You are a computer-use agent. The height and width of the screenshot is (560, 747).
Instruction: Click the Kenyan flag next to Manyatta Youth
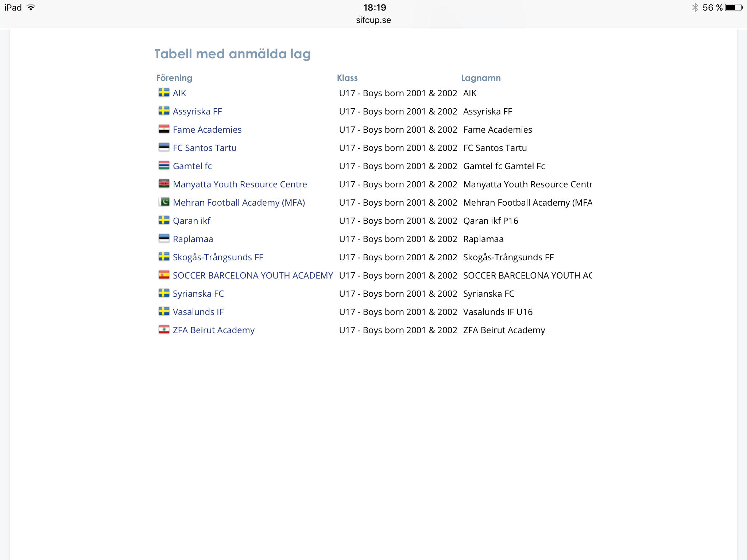coord(164,184)
